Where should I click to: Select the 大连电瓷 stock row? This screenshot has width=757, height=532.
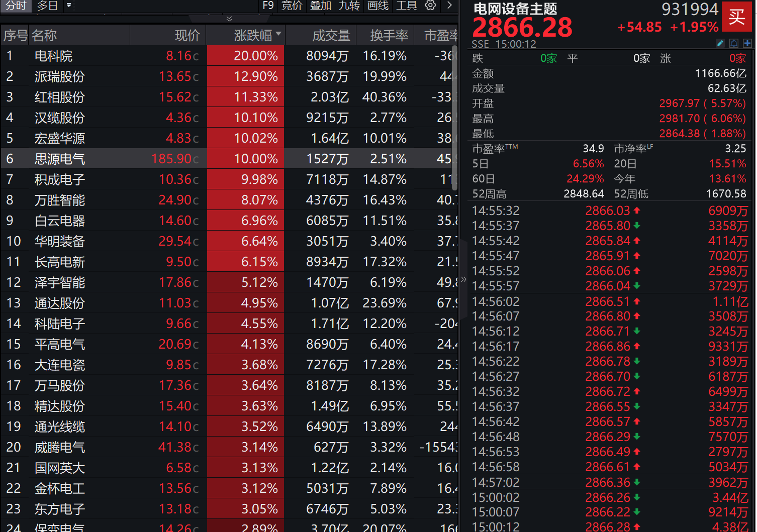click(x=229, y=365)
